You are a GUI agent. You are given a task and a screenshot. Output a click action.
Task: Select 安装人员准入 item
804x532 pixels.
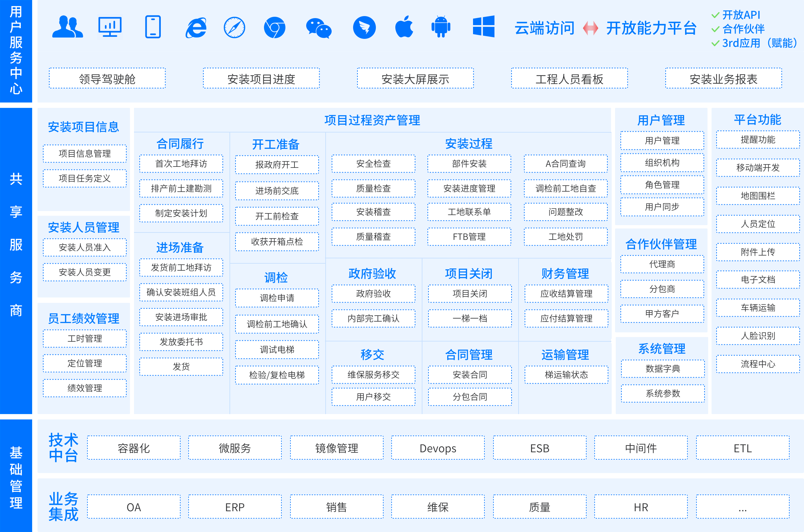click(85, 247)
